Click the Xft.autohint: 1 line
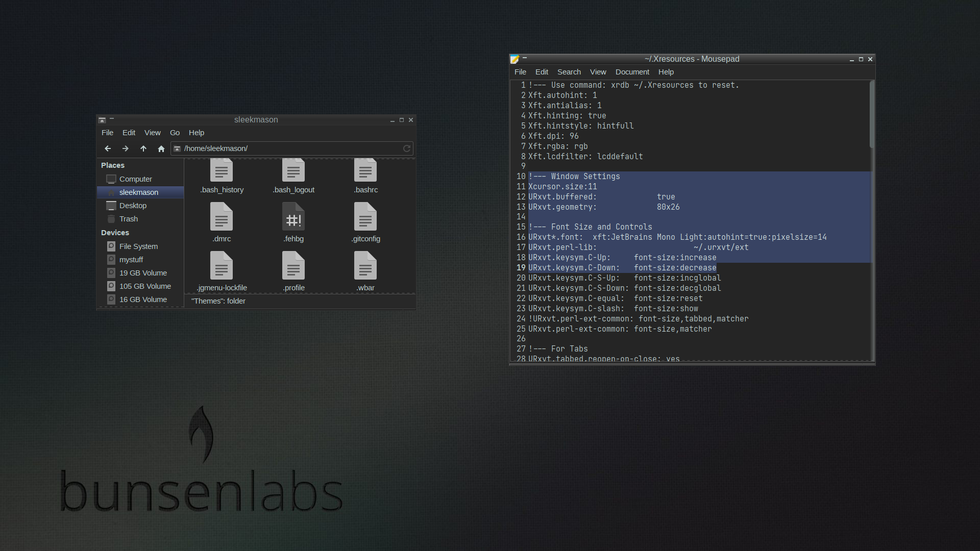980x551 pixels. pos(562,95)
